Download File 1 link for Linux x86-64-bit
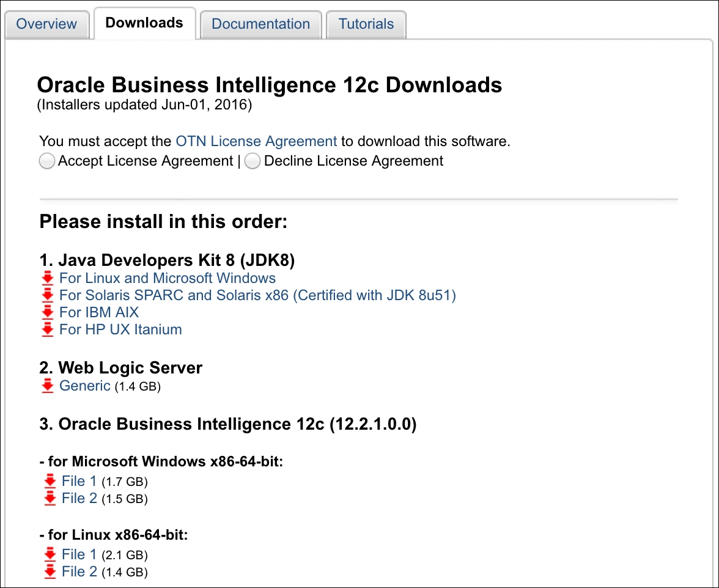 79,554
